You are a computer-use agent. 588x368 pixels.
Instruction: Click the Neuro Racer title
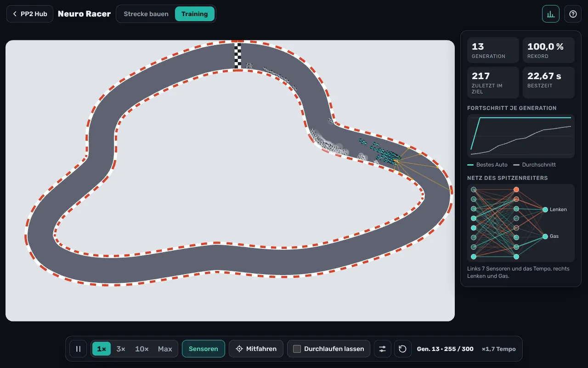pos(84,14)
